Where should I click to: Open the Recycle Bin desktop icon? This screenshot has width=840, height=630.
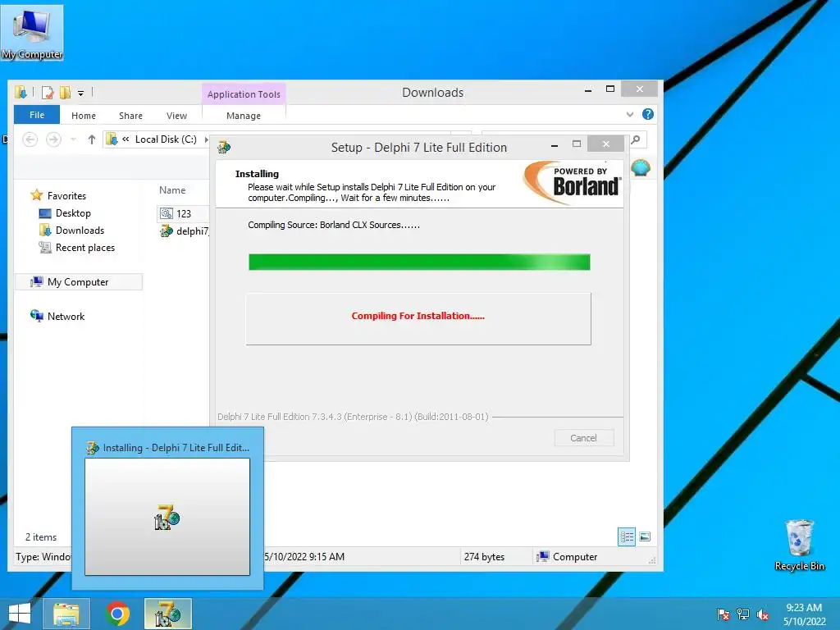tap(799, 546)
